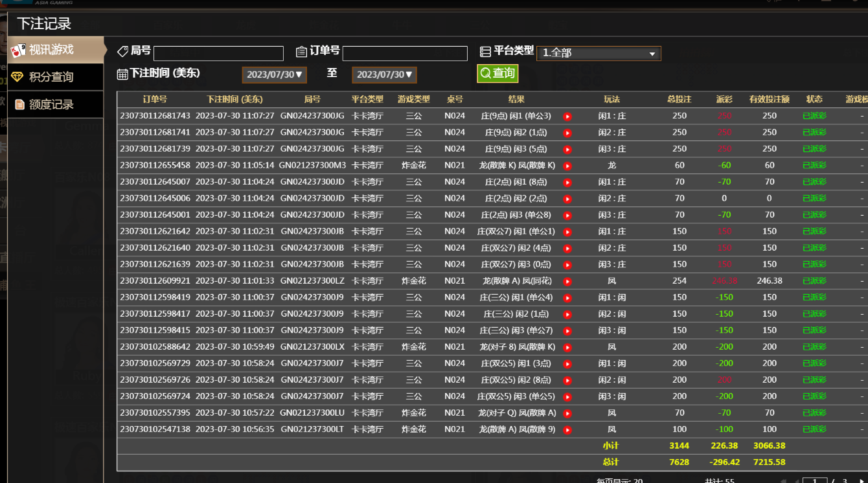Play replay video for order 230730102569726
This screenshot has height=483, width=868.
point(567,381)
